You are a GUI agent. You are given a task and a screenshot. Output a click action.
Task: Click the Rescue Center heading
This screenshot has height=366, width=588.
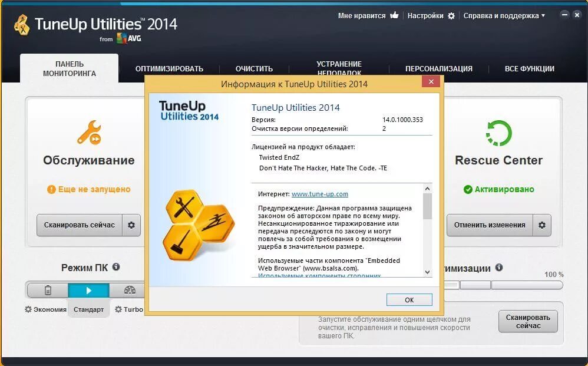pyautogui.click(x=499, y=160)
